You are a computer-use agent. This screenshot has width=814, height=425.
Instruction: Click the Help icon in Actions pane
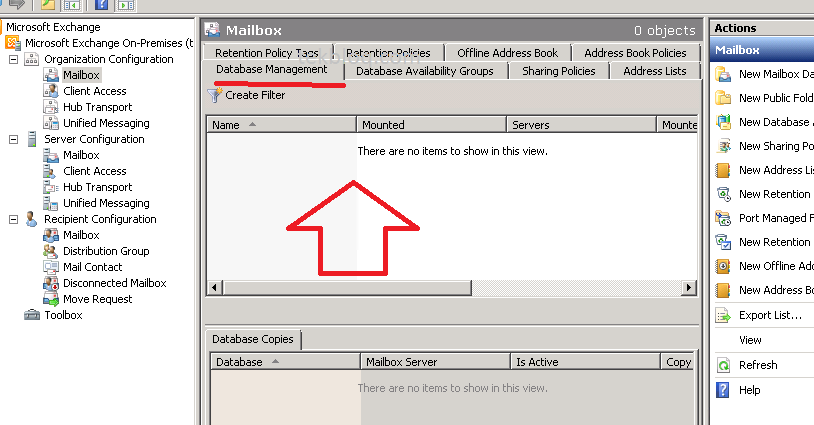coord(723,390)
